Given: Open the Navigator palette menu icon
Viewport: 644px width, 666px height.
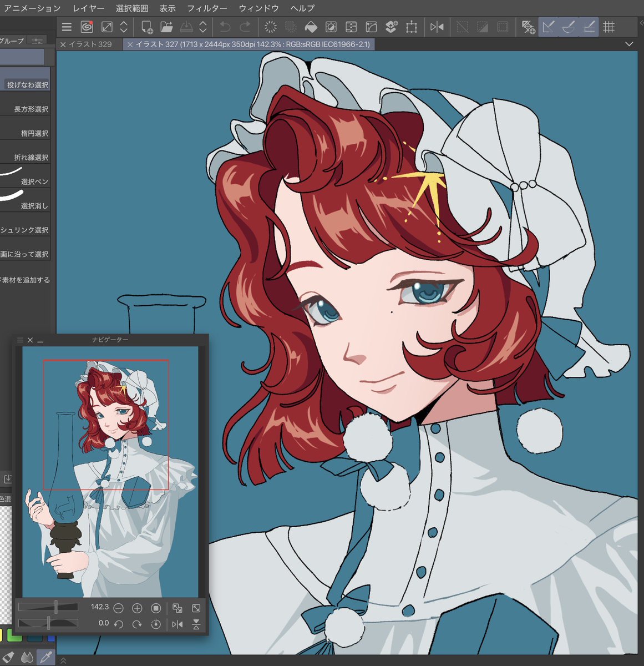Looking at the screenshot, I should [x=20, y=340].
